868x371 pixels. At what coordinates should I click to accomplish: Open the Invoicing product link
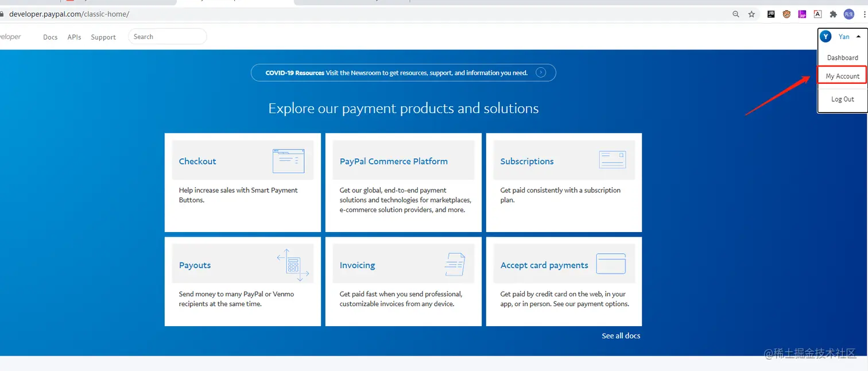(357, 265)
